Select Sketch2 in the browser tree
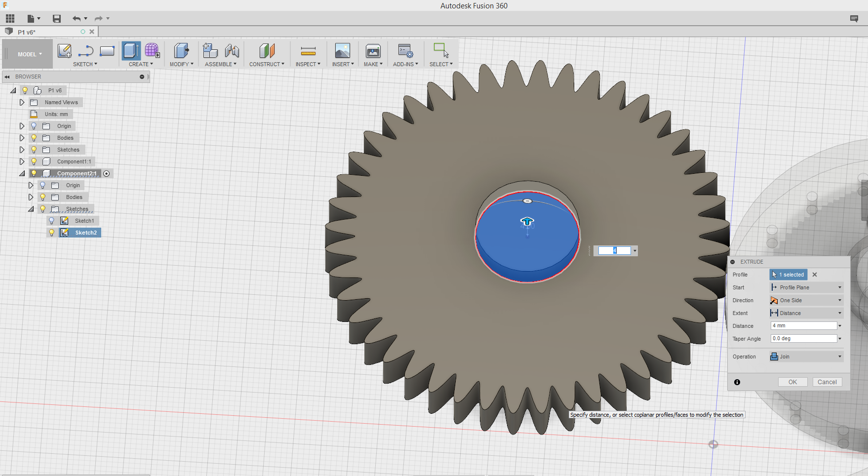 86,233
